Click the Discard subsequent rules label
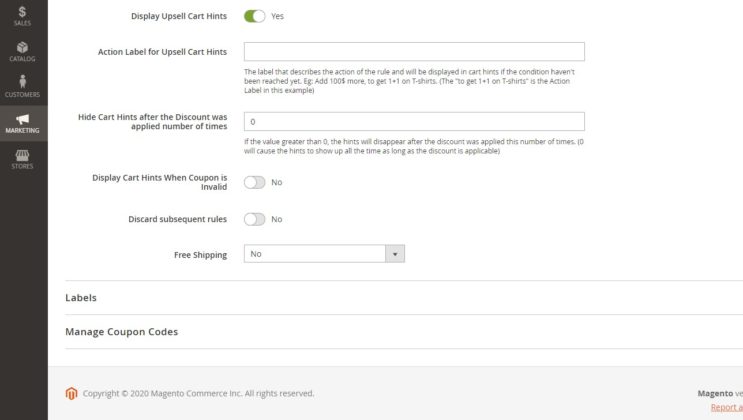743x420 pixels. (177, 219)
